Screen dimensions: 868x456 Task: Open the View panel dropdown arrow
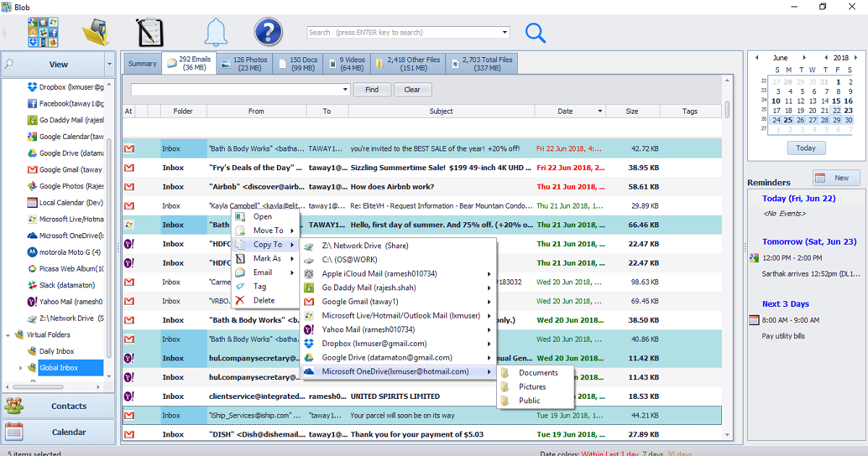[109, 64]
